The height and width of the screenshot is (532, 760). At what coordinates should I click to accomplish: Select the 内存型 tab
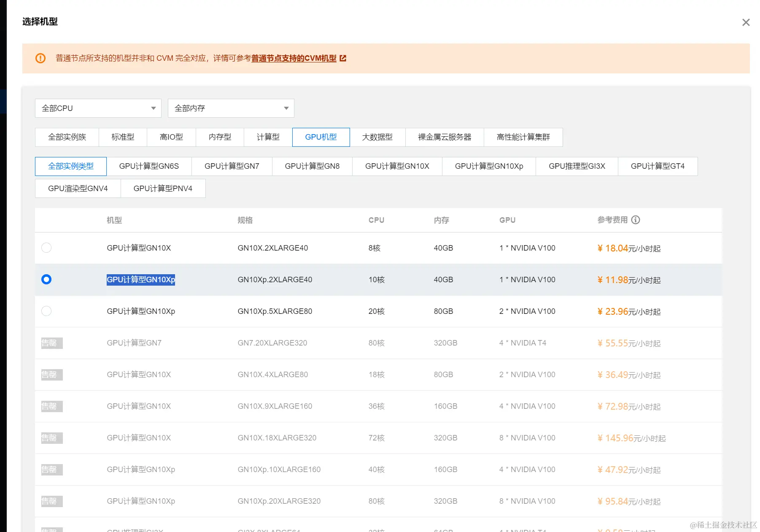[220, 137]
